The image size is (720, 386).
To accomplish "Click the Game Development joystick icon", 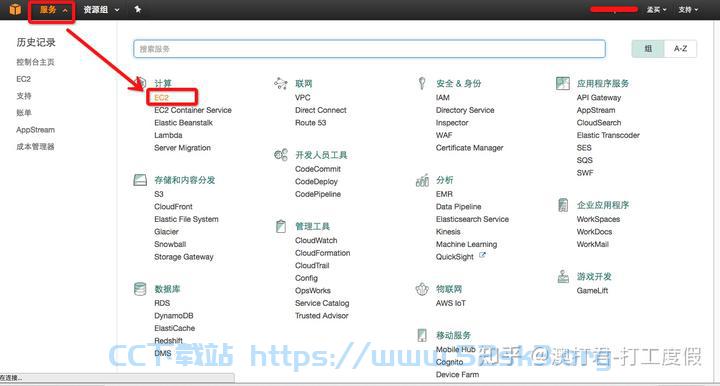I will pyautogui.click(x=563, y=276).
